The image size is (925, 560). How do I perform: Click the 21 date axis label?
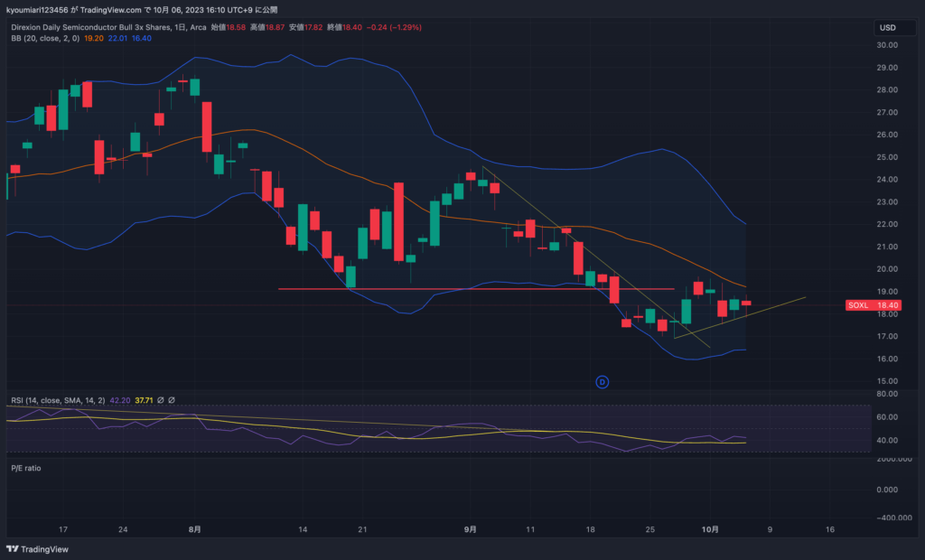pyautogui.click(x=362, y=529)
